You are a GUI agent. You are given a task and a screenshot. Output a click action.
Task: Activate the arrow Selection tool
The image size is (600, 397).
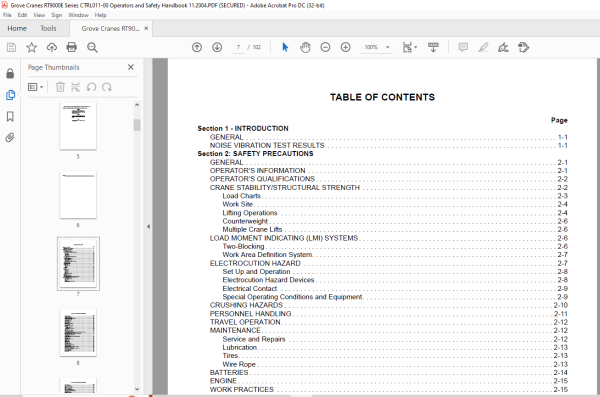[285, 47]
